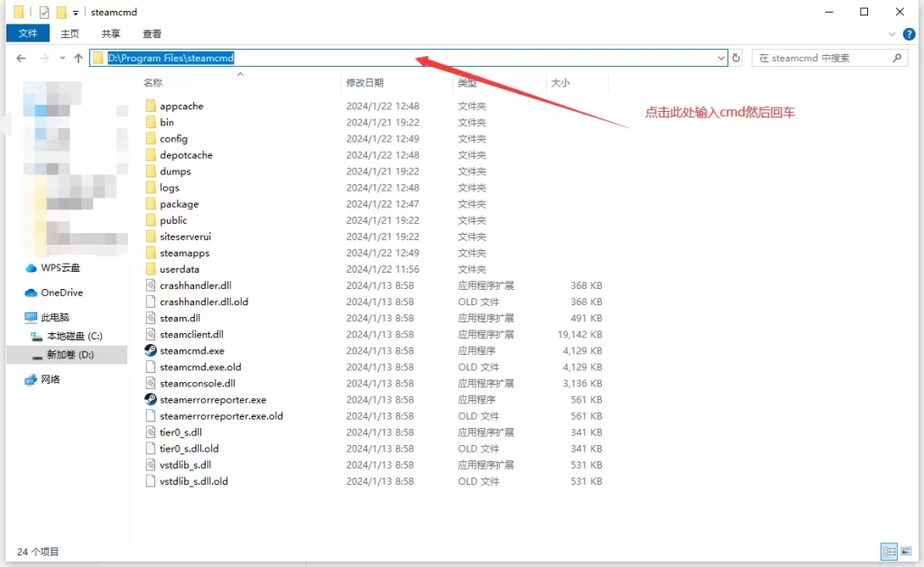Expand address bar history dropdown
Screen dimensions: 924x567
click(x=721, y=58)
